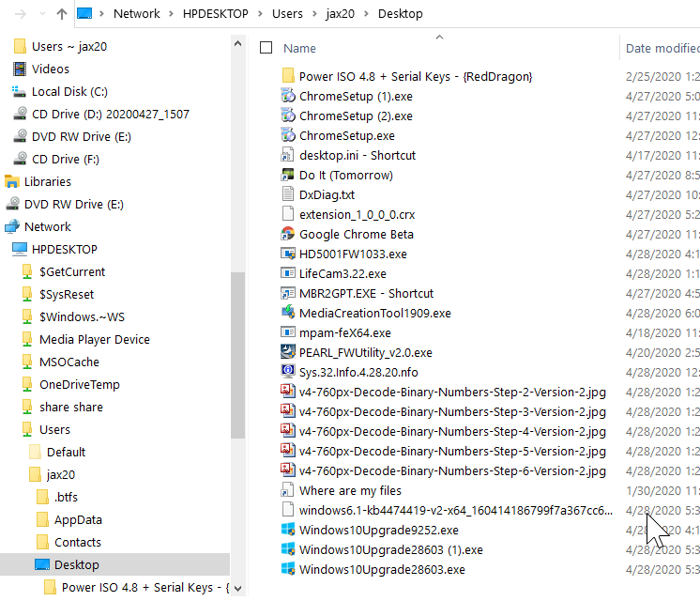700x601 pixels.
Task: Click the ChromeSetup (2).exe installer icon
Action: point(288,116)
